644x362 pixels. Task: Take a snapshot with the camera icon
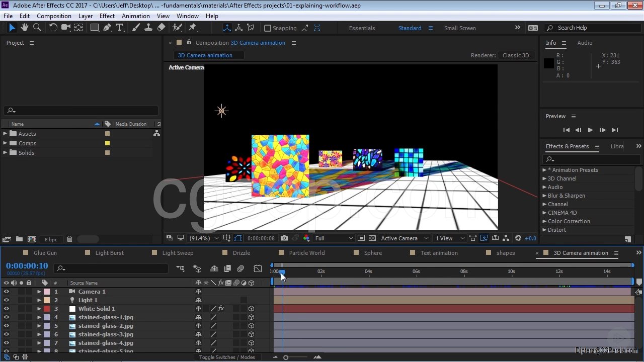click(x=284, y=238)
